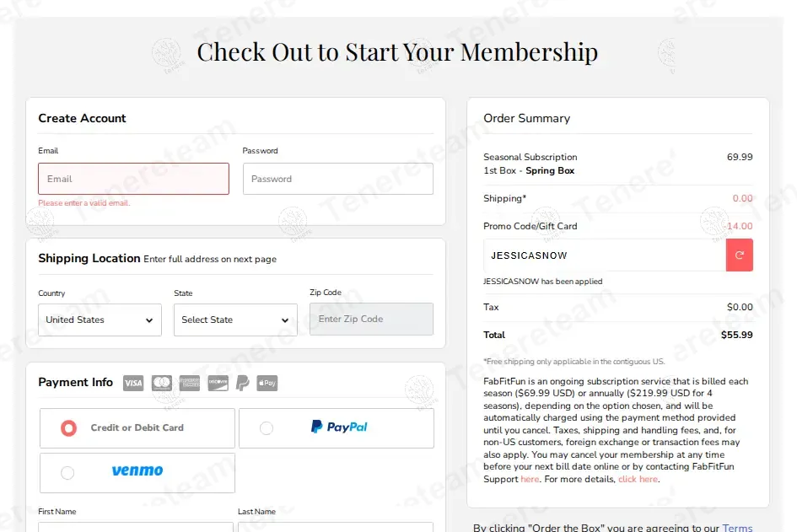Screen dimensions: 797x532
Task: Click the Email input field
Action: click(133, 179)
